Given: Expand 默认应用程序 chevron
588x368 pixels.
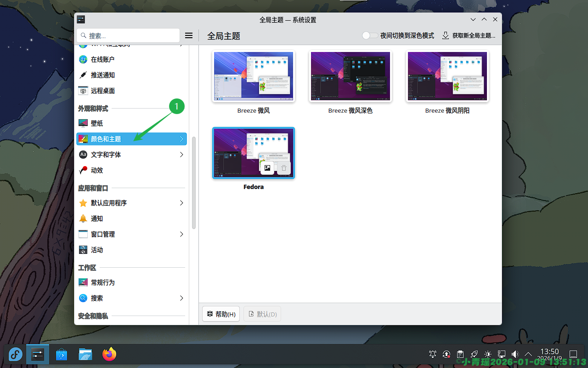Looking at the screenshot, I should click(181, 203).
